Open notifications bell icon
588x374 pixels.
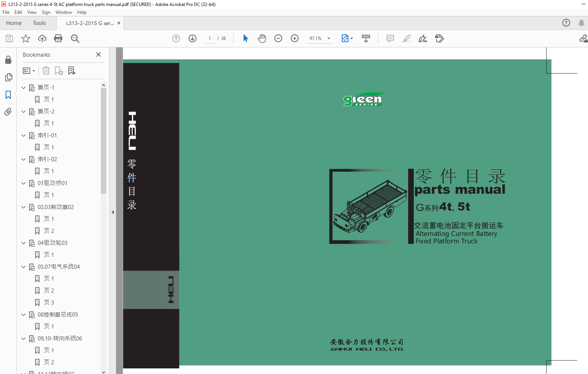click(x=581, y=23)
